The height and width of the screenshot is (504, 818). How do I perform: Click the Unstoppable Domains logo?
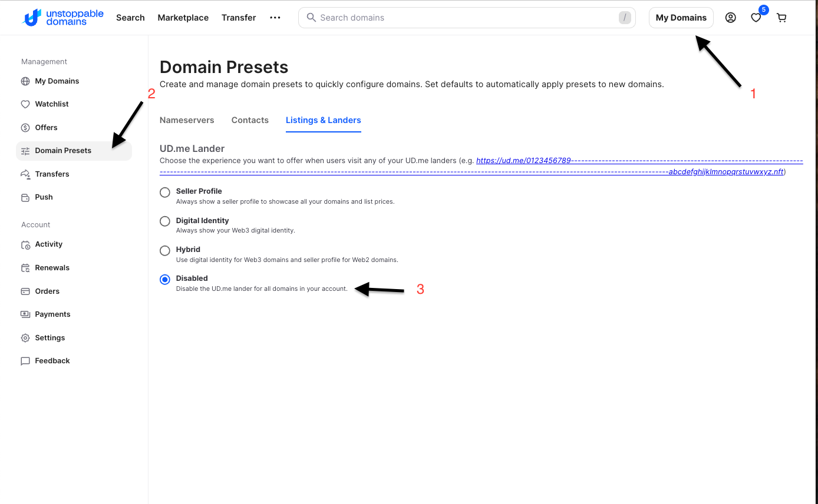click(x=63, y=18)
